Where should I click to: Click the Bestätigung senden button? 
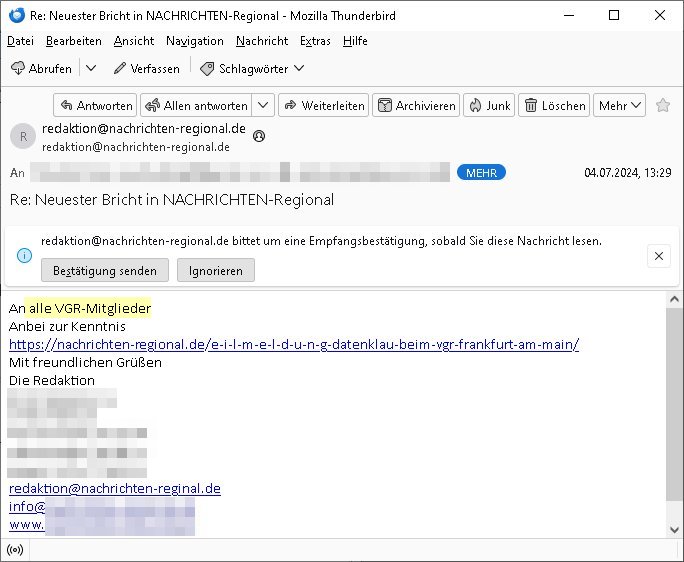pyautogui.click(x=105, y=271)
